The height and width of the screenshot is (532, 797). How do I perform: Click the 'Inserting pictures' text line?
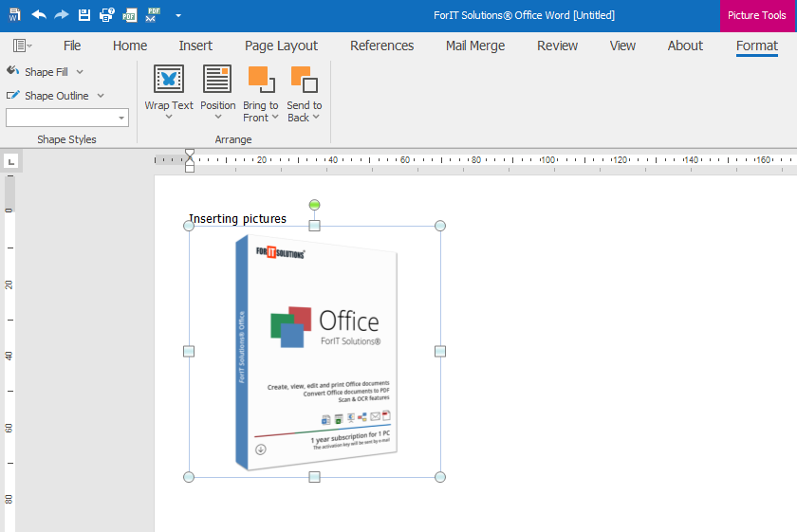[238, 218]
